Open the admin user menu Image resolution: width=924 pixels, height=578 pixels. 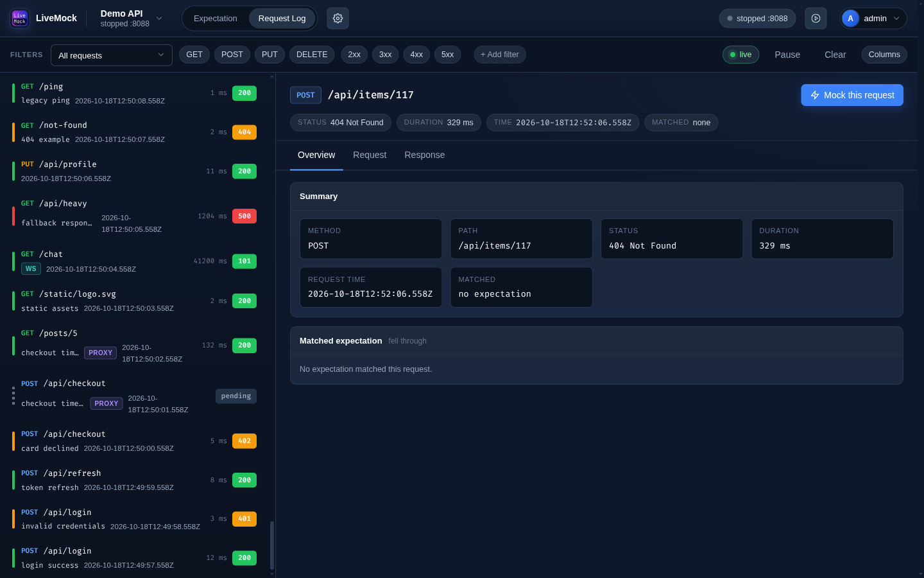pos(873,19)
